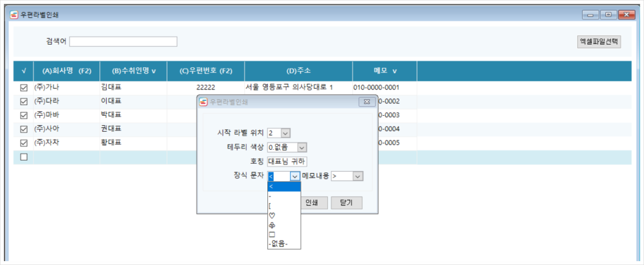Click the postal code 22222 cell

206,88
